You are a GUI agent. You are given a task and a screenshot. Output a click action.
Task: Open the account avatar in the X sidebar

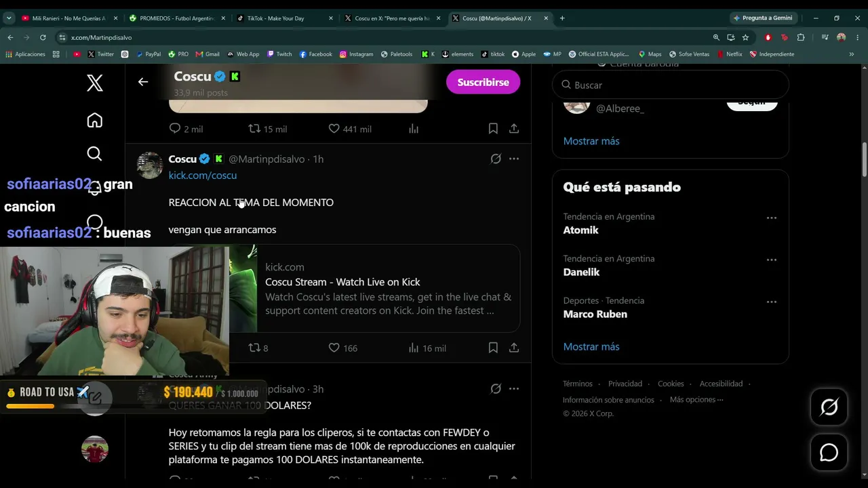[95, 449]
